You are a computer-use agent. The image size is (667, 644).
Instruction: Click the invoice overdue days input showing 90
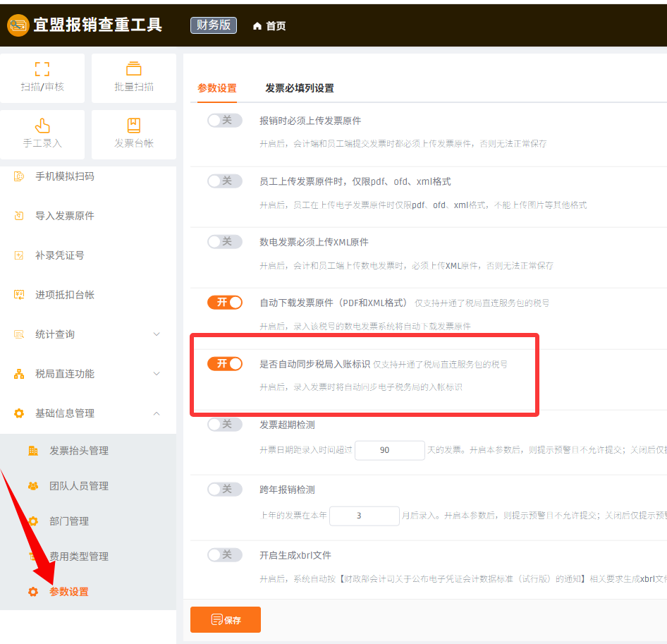(x=390, y=450)
